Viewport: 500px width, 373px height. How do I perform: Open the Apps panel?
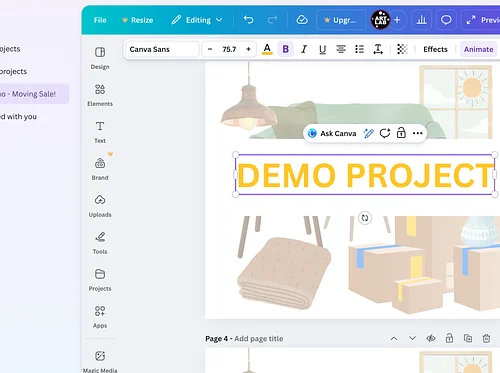tap(100, 317)
